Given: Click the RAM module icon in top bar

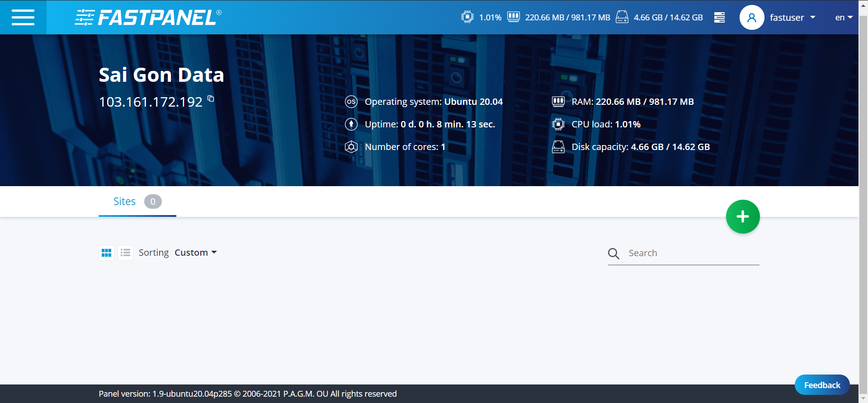Looking at the screenshot, I should pos(514,17).
